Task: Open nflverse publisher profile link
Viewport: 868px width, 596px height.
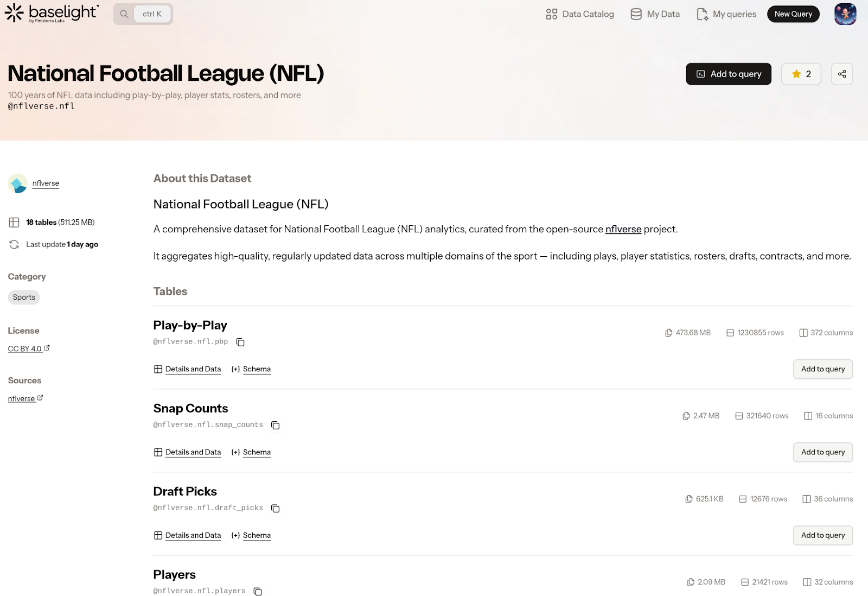Action: click(x=46, y=183)
